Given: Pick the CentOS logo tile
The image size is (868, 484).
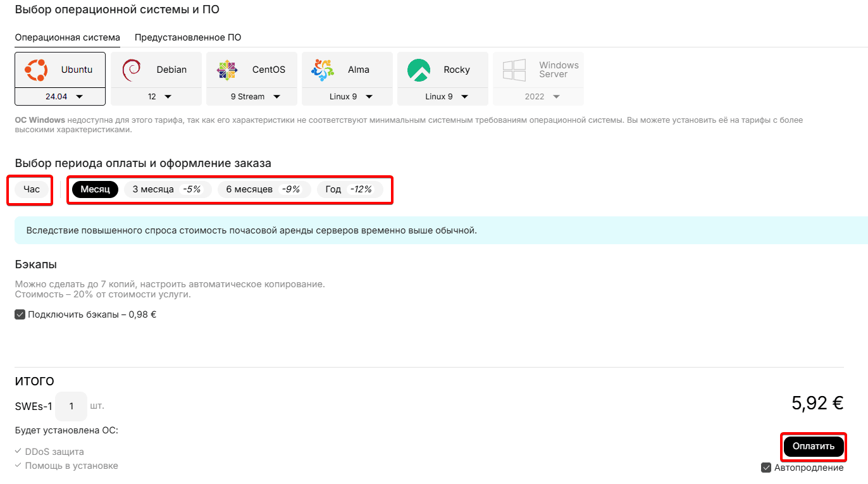Looking at the screenshot, I should point(227,70).
